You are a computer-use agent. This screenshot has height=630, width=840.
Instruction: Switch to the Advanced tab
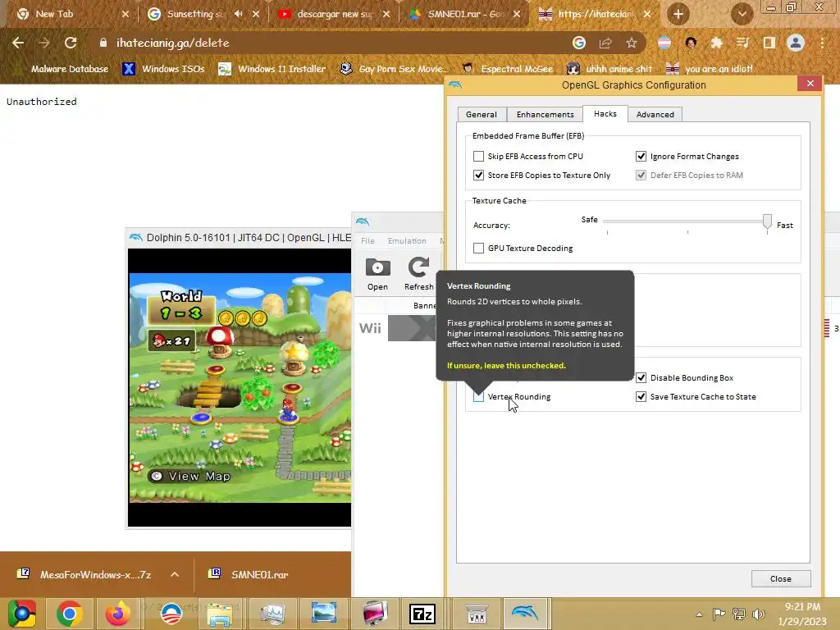[x=655, y=114]
